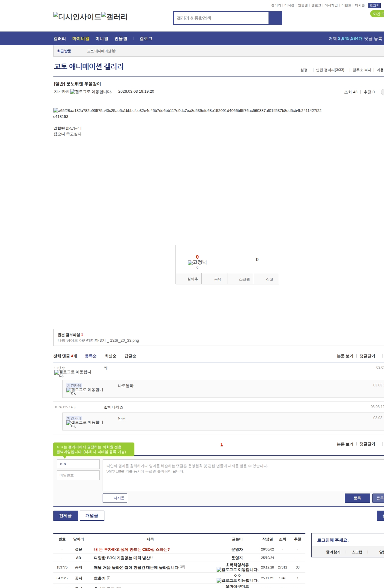Viewport: 384px width, 588px height.
Task: Sort comments by 등록순
Action: pos(91,356)
